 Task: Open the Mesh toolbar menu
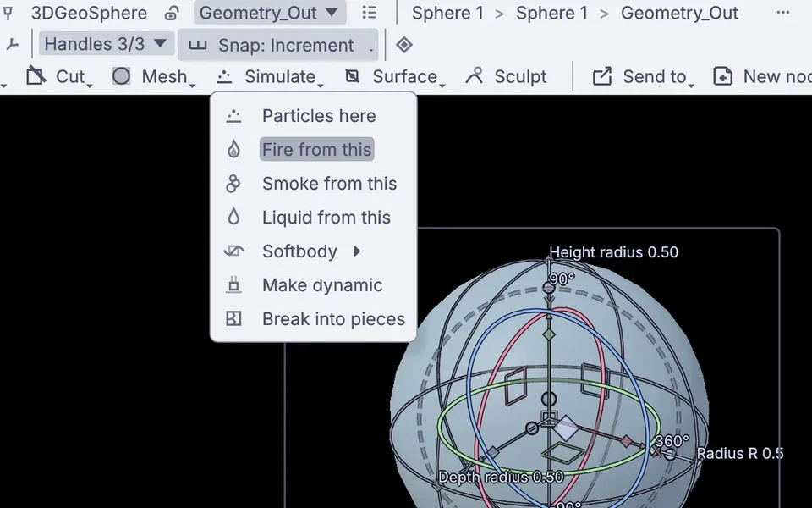pyautogui.click(x=153, y=77)
